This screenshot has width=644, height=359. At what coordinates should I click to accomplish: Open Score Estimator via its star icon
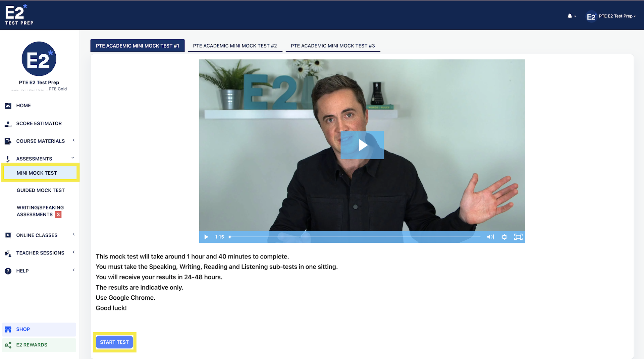coord(8,124)
